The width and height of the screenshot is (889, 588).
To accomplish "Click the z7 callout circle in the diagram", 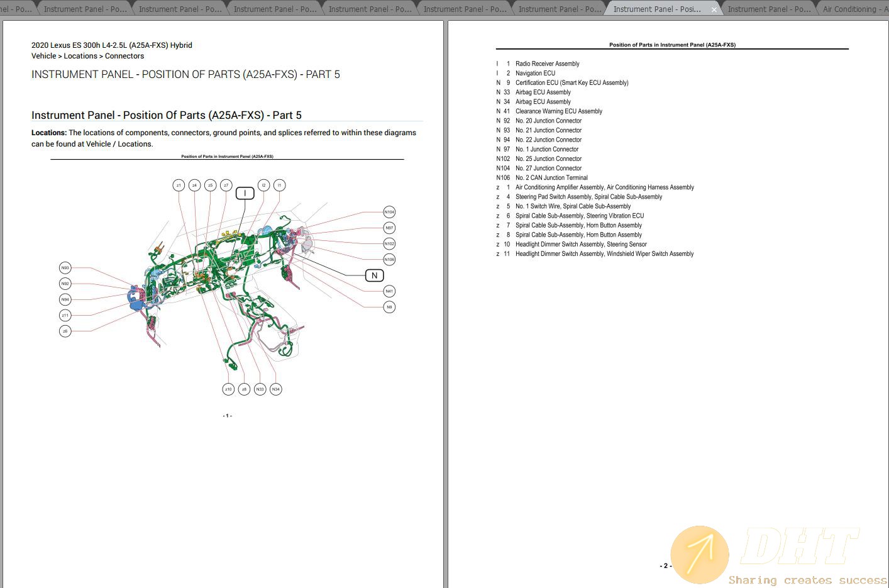I will click(x=226, y=185).
